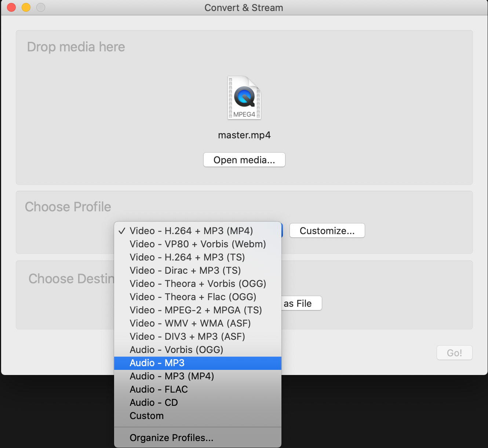This screenshot has width=488, height=448.
Task: Pick the Audio - CD profile
Action: click(198, 403)
